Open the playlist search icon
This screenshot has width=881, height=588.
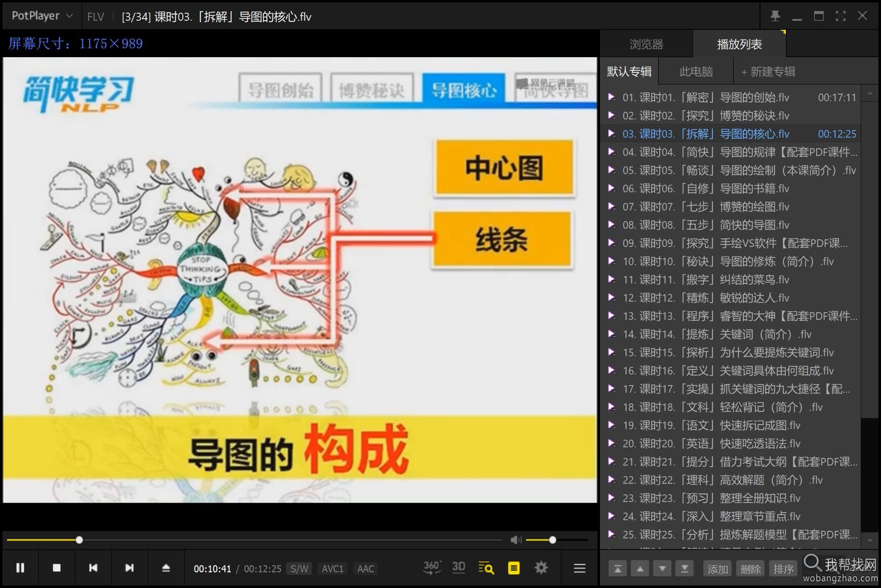[x=486, y=568]
